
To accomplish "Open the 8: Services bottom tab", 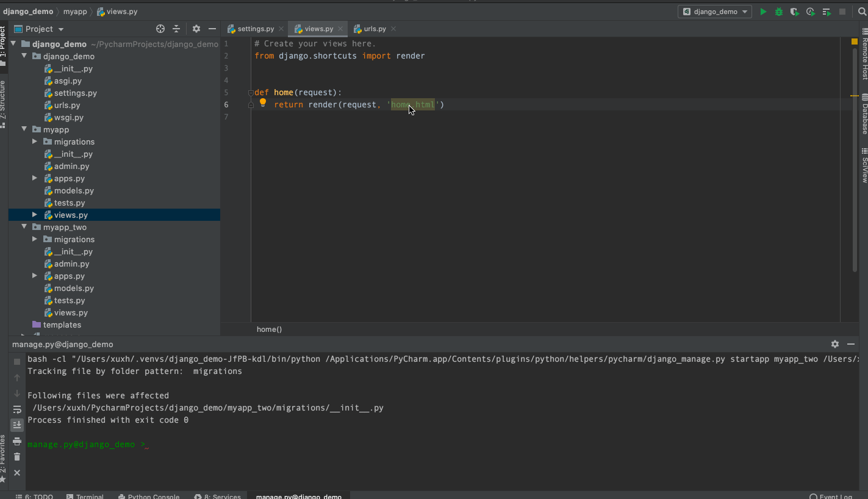I will pyautogui.click(x=218, y=497).
